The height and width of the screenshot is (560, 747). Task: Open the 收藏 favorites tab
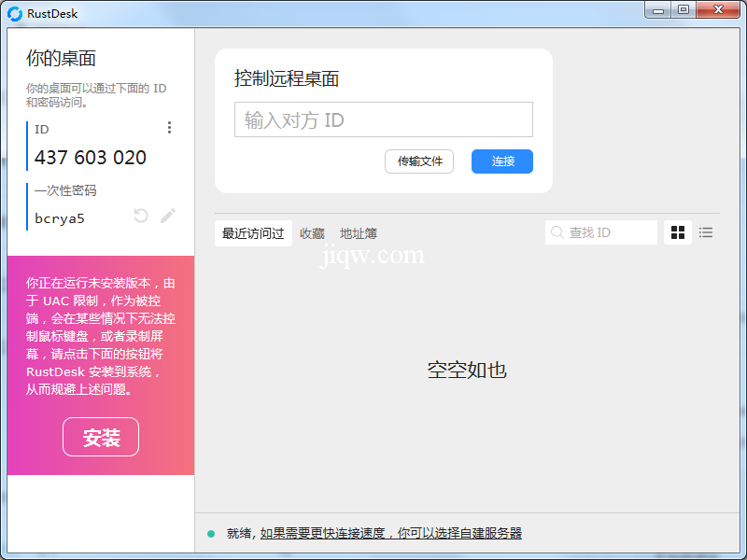[x=312, y=233]
